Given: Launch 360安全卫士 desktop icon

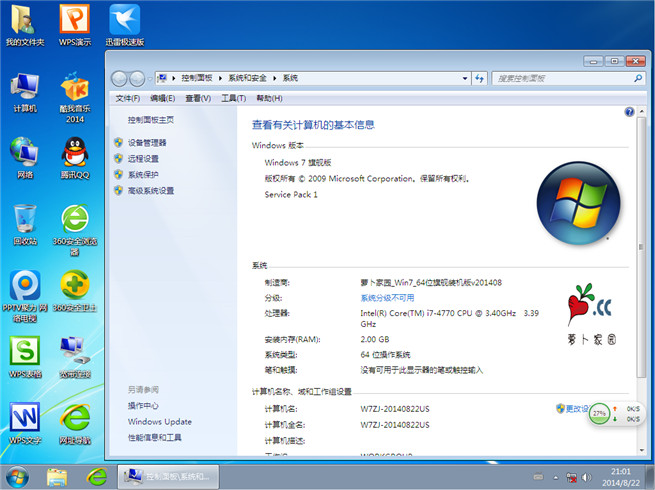Looking at the screenshot, I should point(75,291).
